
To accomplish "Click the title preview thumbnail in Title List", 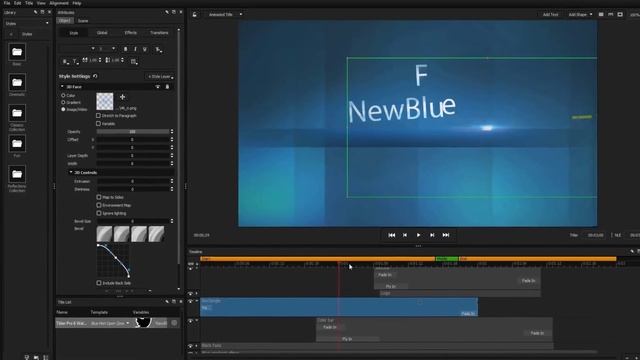I will [143, 322].
